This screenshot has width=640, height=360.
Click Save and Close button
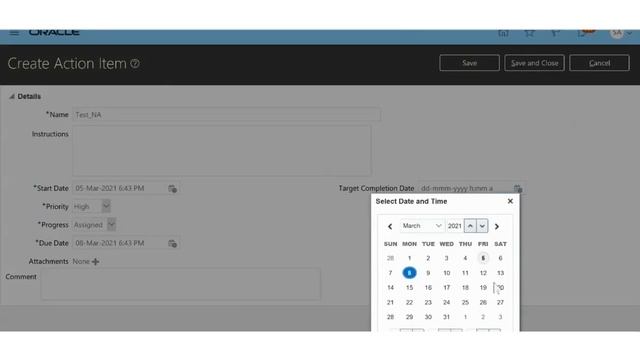coord(534,63)
